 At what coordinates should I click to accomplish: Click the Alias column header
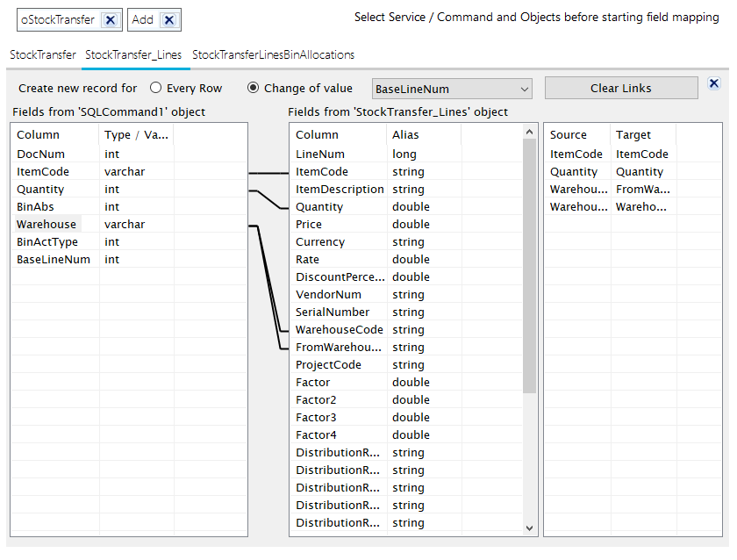[x=406, y=134]
